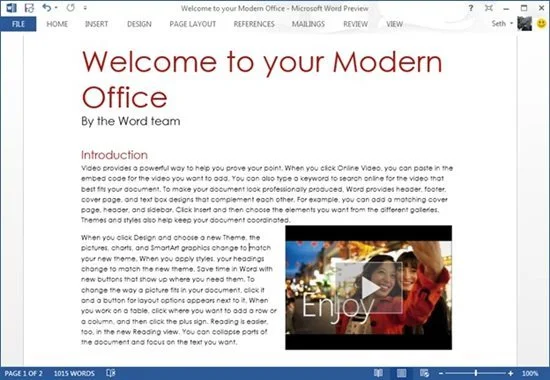The image size is (550, 380).
Task: Send feedback via the smiley face icon
Action: point(541,24)
